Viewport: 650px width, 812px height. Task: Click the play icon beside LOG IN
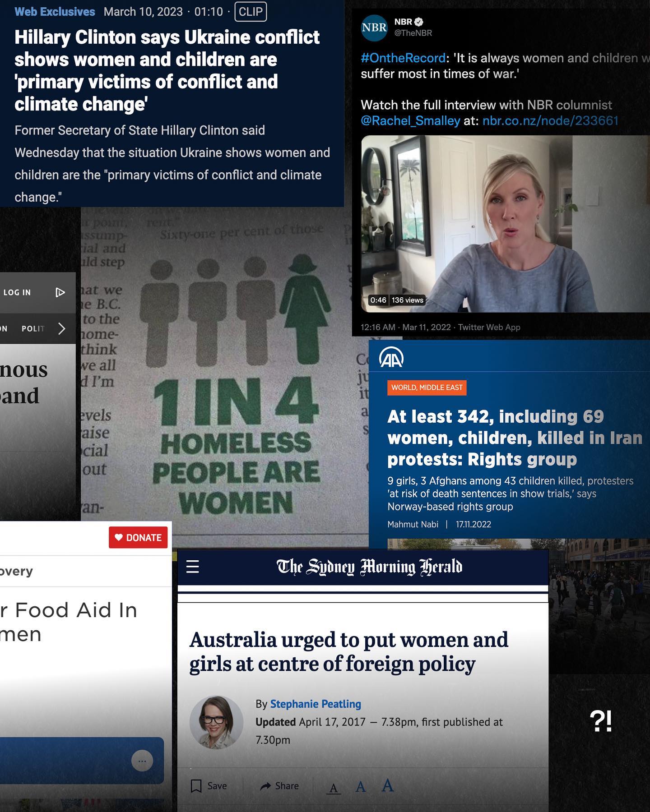tap(60, 293)
